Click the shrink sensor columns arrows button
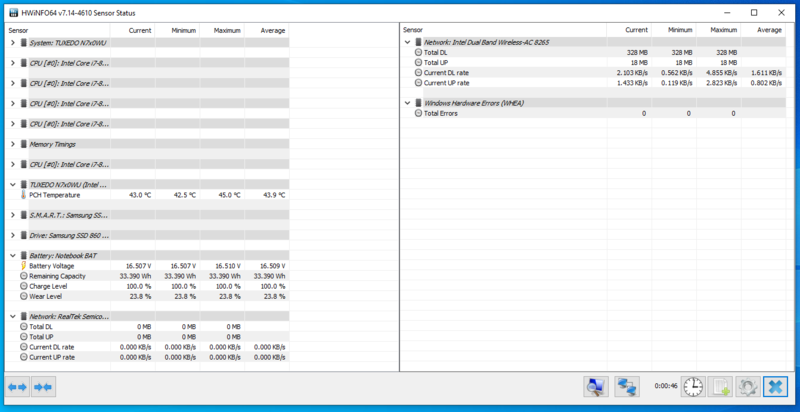Screen dimensions: 800x412 point(43,388)
